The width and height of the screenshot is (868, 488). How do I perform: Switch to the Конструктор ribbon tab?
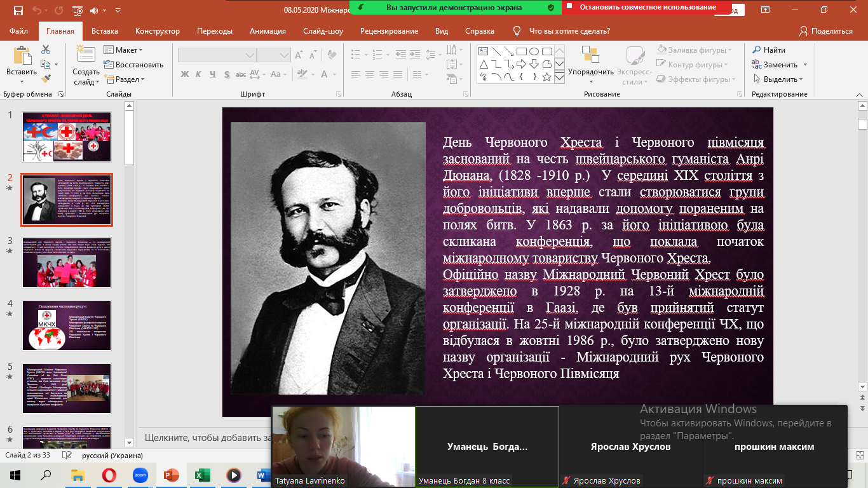(x=158, y=31)
